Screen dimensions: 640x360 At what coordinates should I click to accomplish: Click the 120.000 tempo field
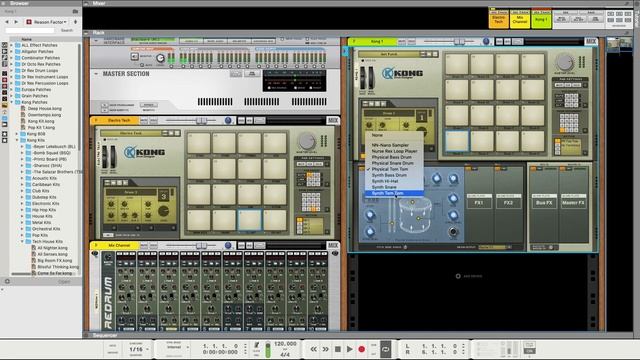[x=285, y=344]
